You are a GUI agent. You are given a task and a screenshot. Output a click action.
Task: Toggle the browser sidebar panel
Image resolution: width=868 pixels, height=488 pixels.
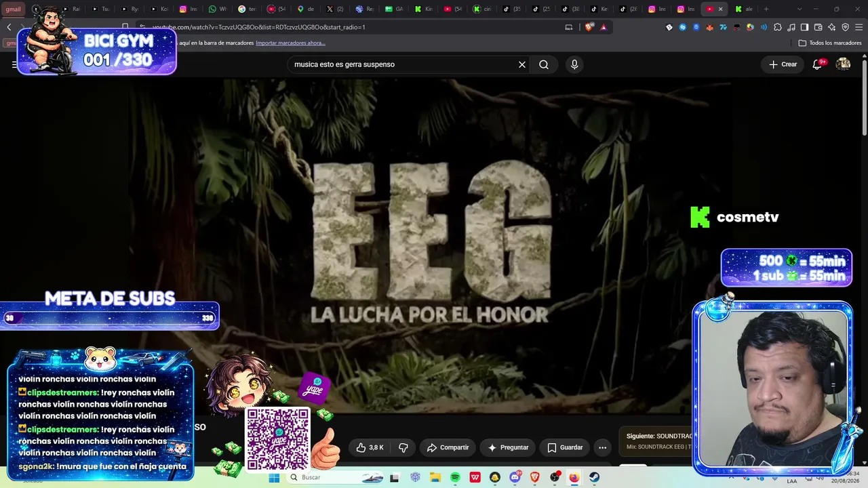805,27
